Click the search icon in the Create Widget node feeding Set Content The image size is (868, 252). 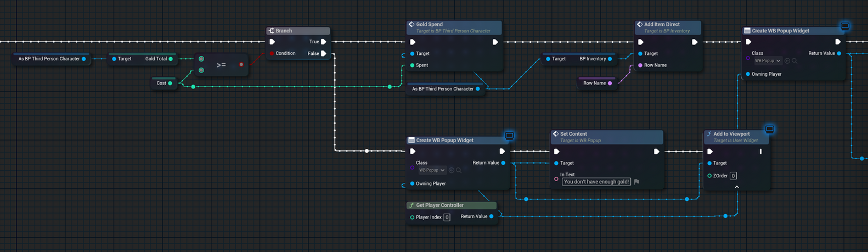coord(459,170)
